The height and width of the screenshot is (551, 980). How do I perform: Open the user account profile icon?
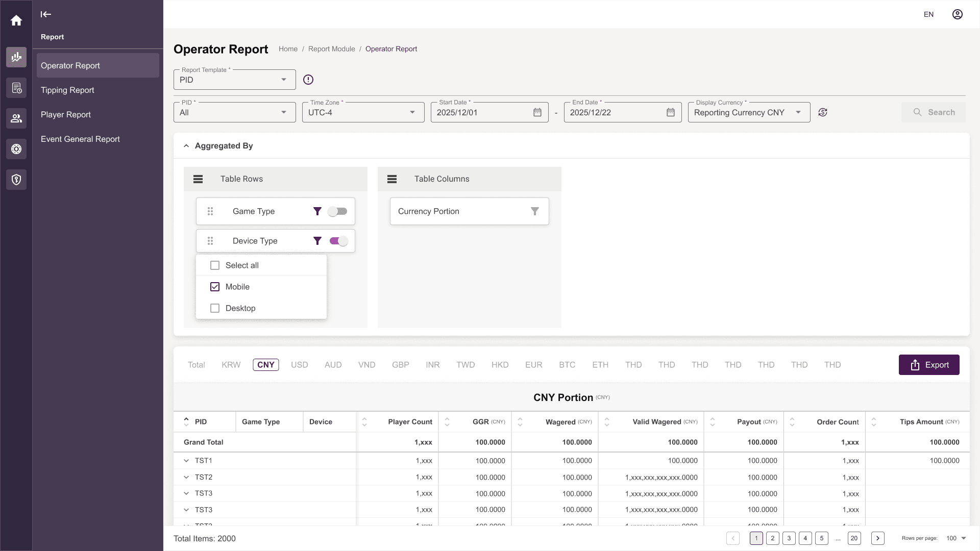pos(958,14)
